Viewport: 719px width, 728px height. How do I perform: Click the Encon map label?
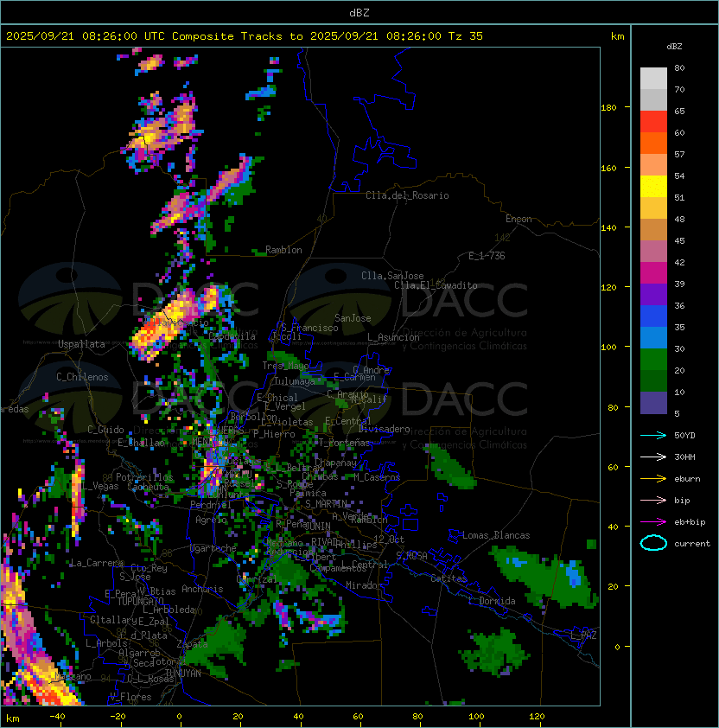[519, 219]
